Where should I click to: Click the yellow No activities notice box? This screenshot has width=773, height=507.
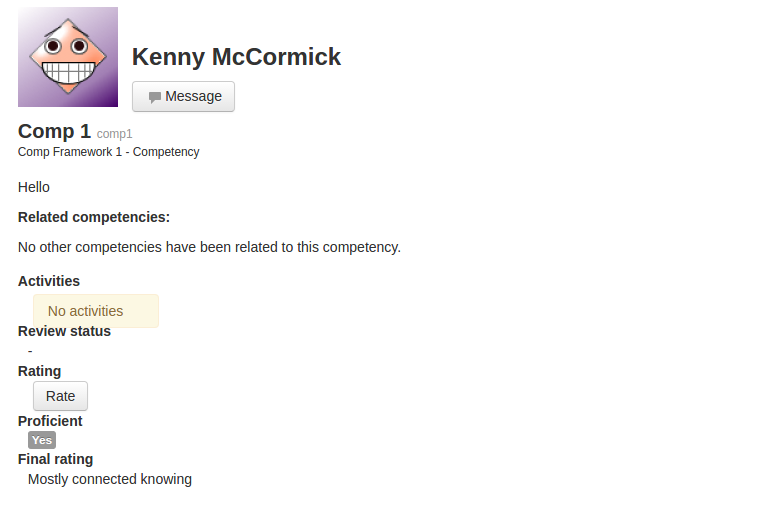click(96, 311)
